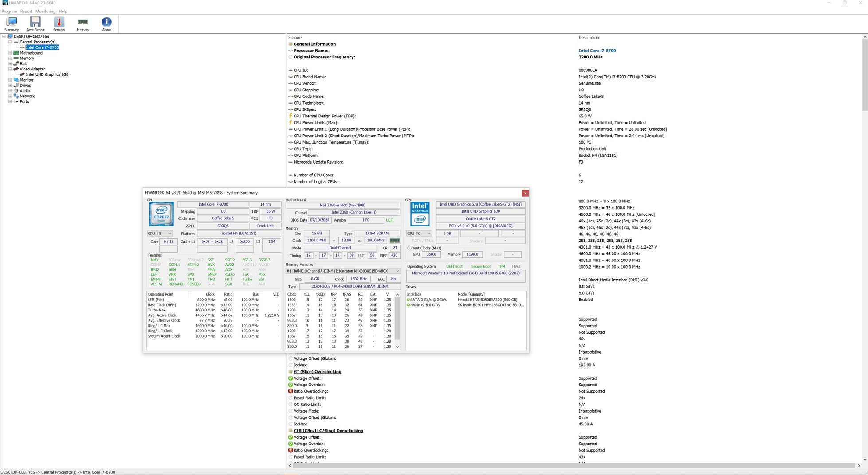Screen dimensions: 868x475
Task: Click the Video Adapter card icon
Action: [16, 69]
